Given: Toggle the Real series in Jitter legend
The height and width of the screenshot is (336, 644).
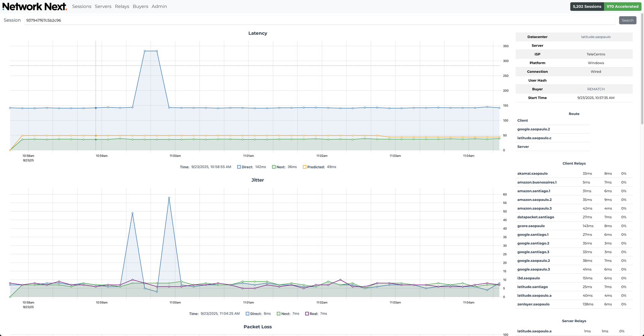Looking at the screenshot, I should [316, 314].
